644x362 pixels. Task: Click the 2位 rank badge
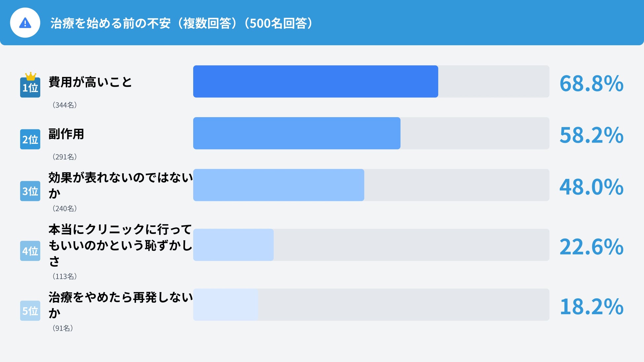point(30,139)
